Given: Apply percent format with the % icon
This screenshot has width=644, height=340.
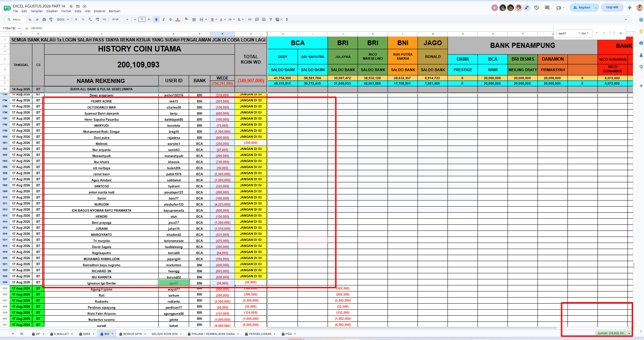Looking at the screenshot, I should (x=83, y=20).
